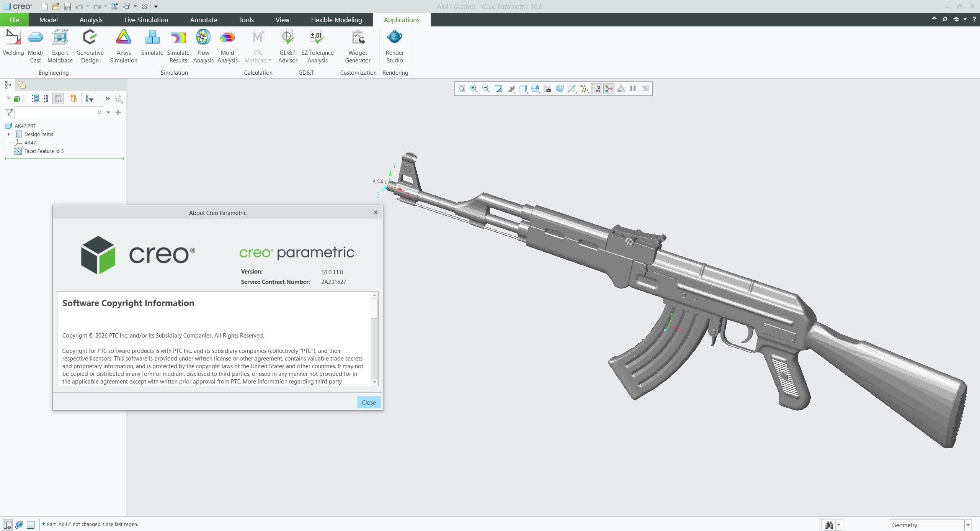
Task: Start Generative Design
Action: pyautogui.click(x=90, y=46)
